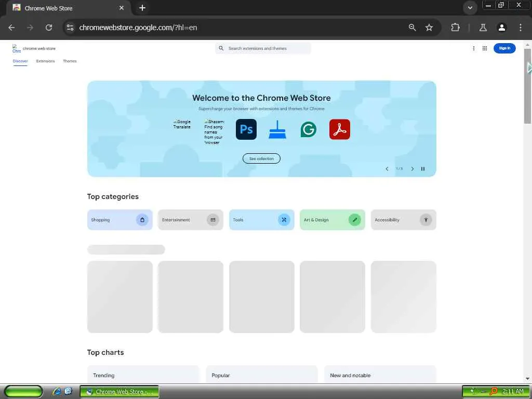Click the Search extensions and themes field
Screen dimensions: 532x399
tap(263, 48)
